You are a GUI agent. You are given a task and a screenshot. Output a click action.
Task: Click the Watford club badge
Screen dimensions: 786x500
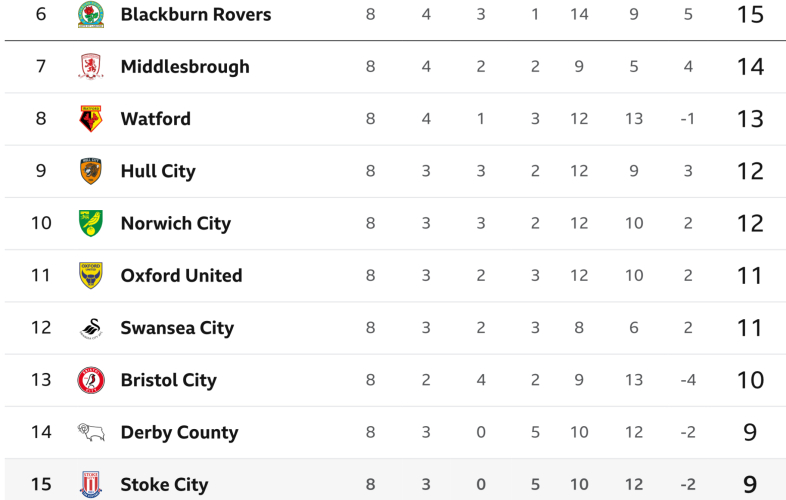pos(91,119)
